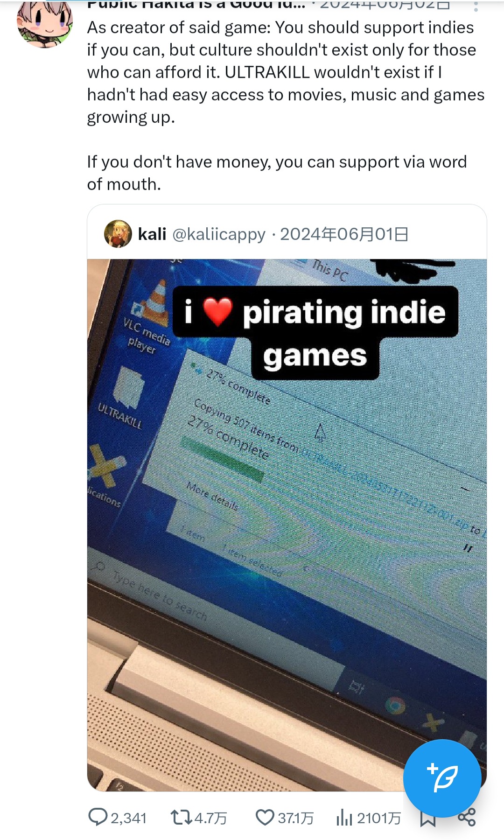The height and width of the screenshot is (840, 504).
Task: Tap the share icon
Action: click(467, 818)
